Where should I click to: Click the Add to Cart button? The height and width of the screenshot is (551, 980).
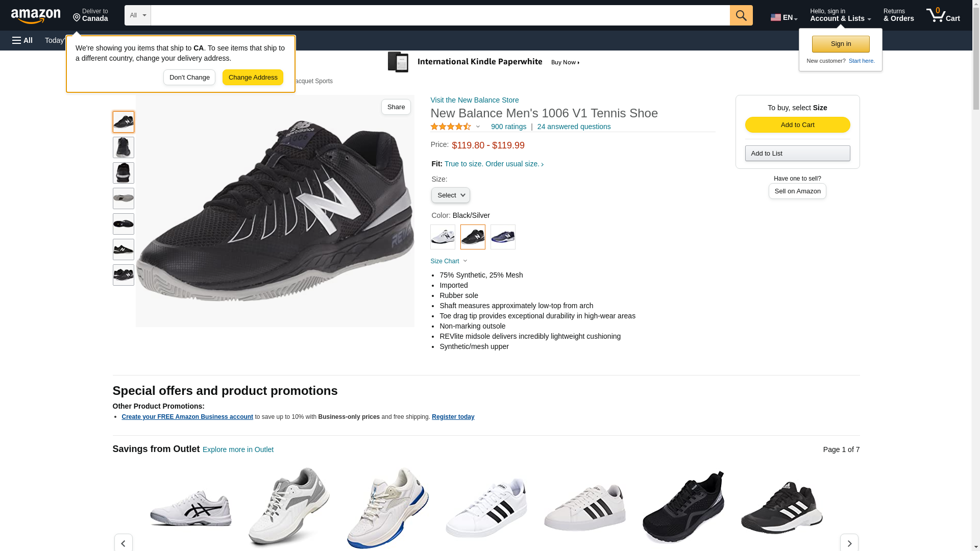coord(797,125)
